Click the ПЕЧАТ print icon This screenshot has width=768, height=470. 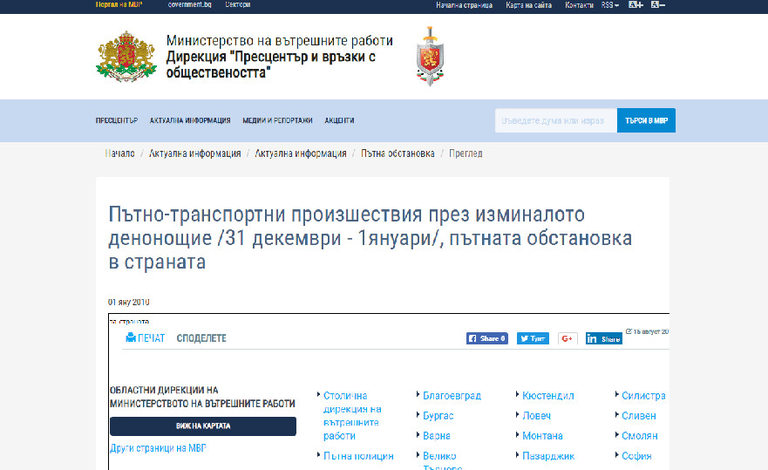tap(130, 338)
